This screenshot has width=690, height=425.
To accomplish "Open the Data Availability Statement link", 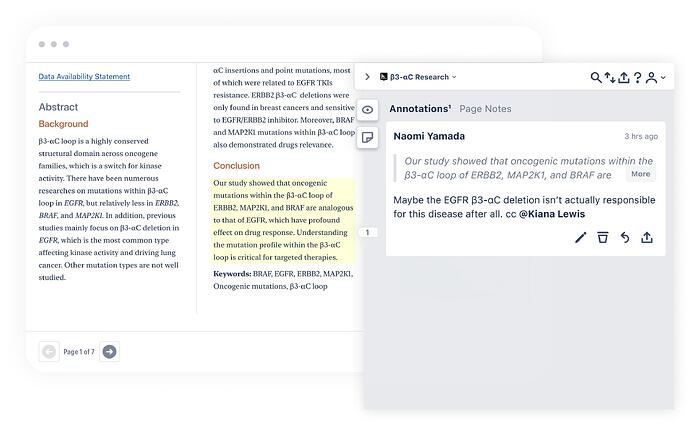I will 84,76.
